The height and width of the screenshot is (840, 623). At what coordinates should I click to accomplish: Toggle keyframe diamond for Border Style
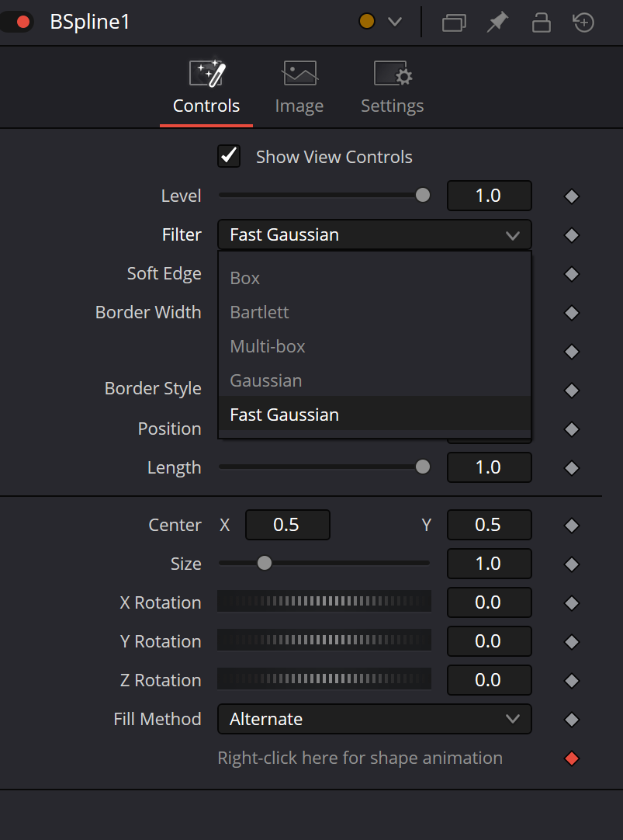pyautogui.click(x=572, y=390)
